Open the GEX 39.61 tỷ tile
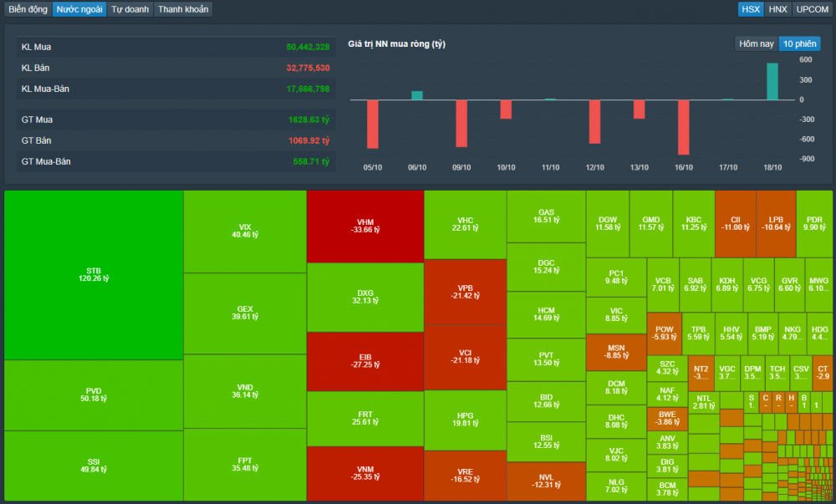This screenshot has height=504, width=836. click(245, 313)
